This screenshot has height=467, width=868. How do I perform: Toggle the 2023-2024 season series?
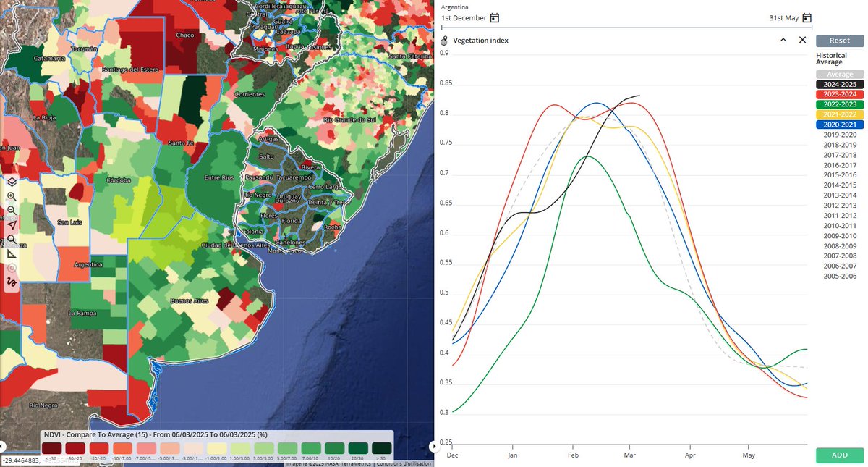[x=840, y=95]
